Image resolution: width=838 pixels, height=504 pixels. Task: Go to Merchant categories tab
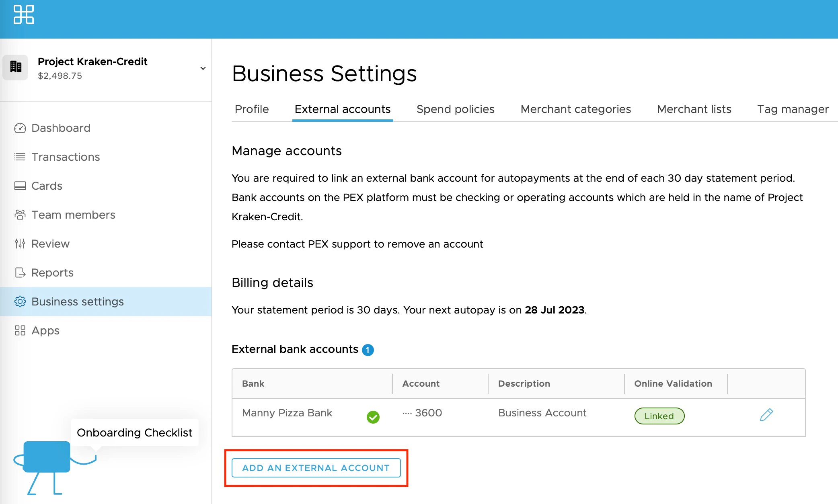point(575,109)
